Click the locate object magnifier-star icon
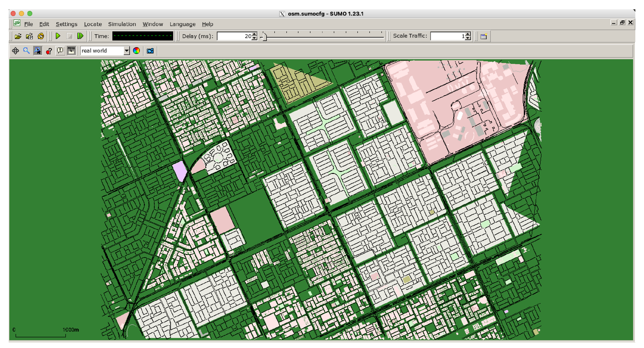The width and height of the screenshot is (644, 348). click(x=38, y=51)
